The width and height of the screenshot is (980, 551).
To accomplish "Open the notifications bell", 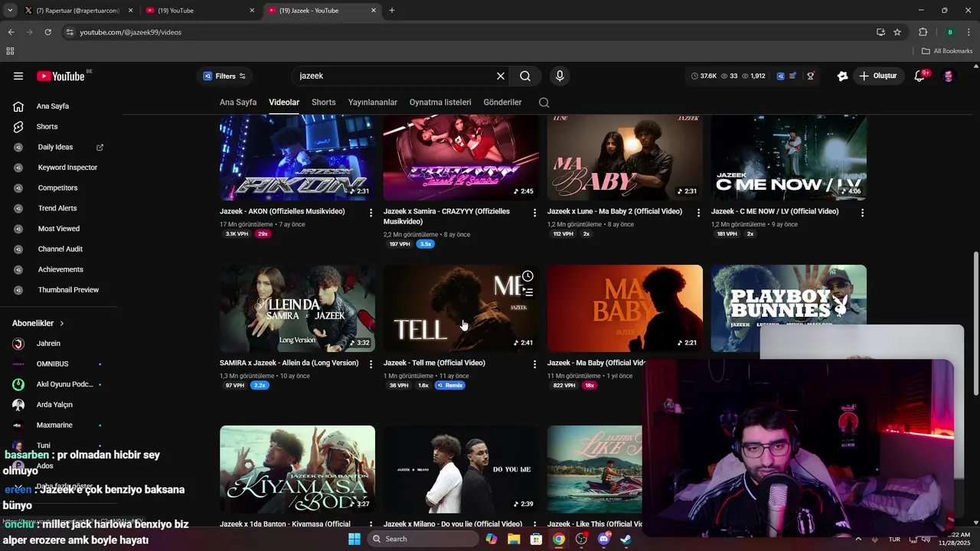I will tap(920, 76).
